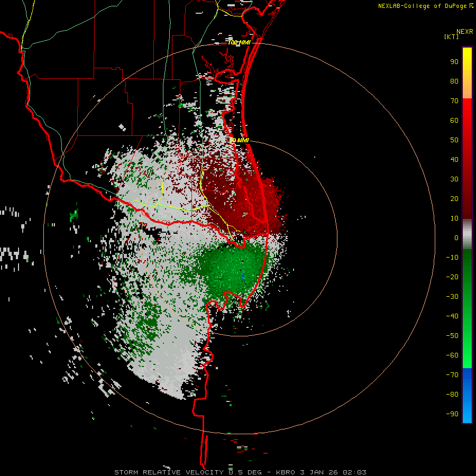476x476 pixels.
Task: Click the -90 label beside the light-blue band
Action: 452,414
